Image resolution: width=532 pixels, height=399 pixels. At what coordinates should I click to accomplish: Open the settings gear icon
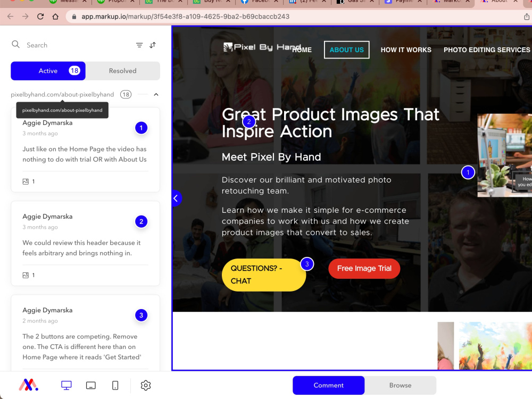(146, 385)
